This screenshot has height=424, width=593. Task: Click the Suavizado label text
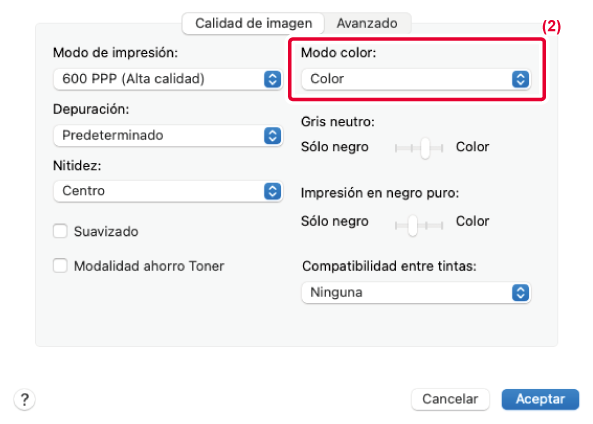[x=106, y=231]
